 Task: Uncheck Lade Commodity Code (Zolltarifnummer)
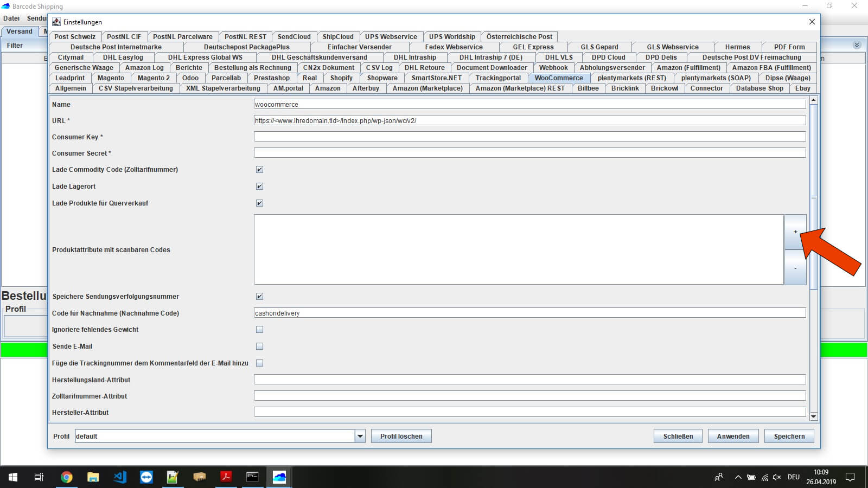259,170
